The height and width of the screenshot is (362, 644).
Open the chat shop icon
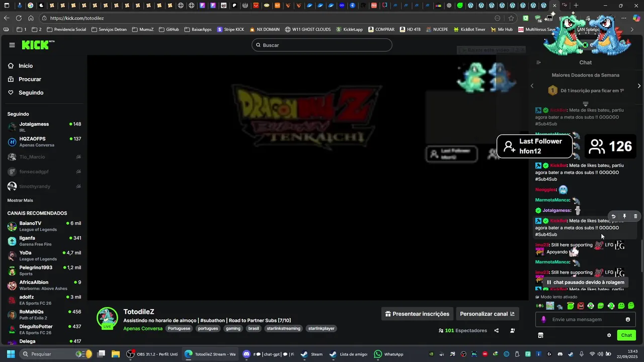[541, 335]
